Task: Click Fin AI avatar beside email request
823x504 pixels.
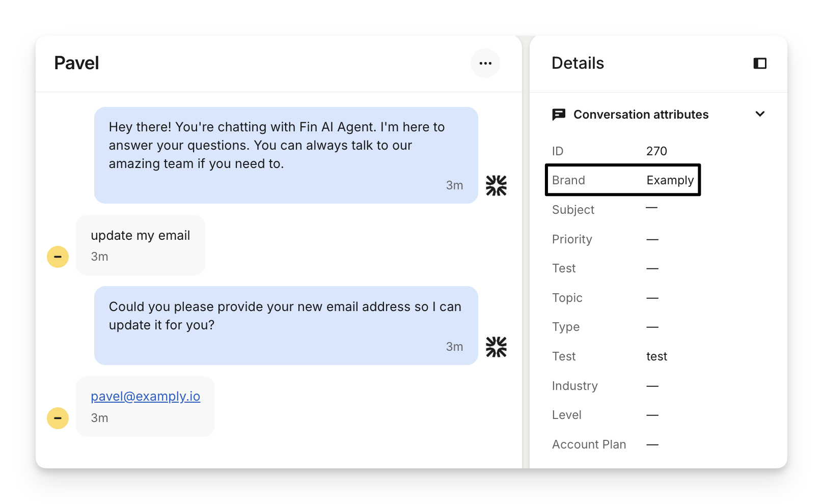Action: coord(496,347)
